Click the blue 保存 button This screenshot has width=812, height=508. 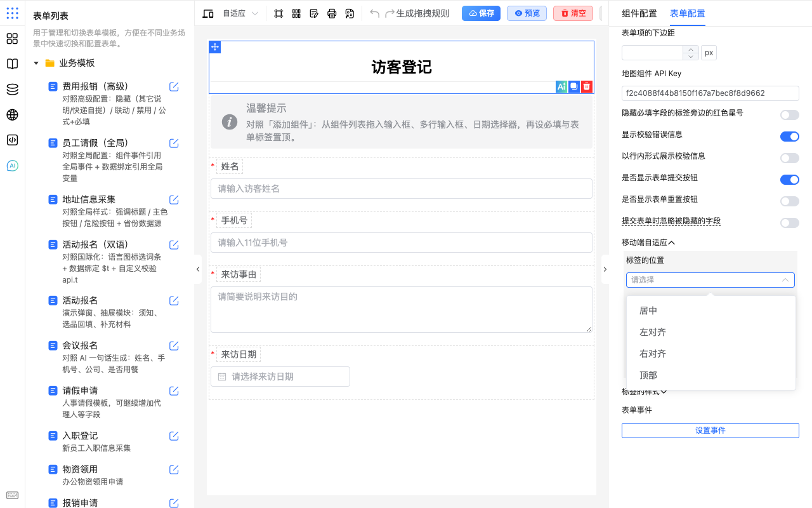[x=481, y=13]
